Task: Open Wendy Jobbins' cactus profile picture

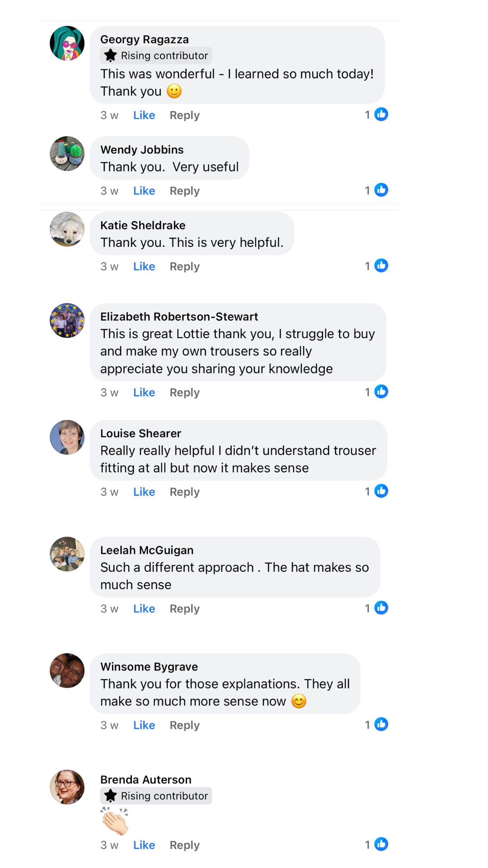Action: (x=67, y=153)
